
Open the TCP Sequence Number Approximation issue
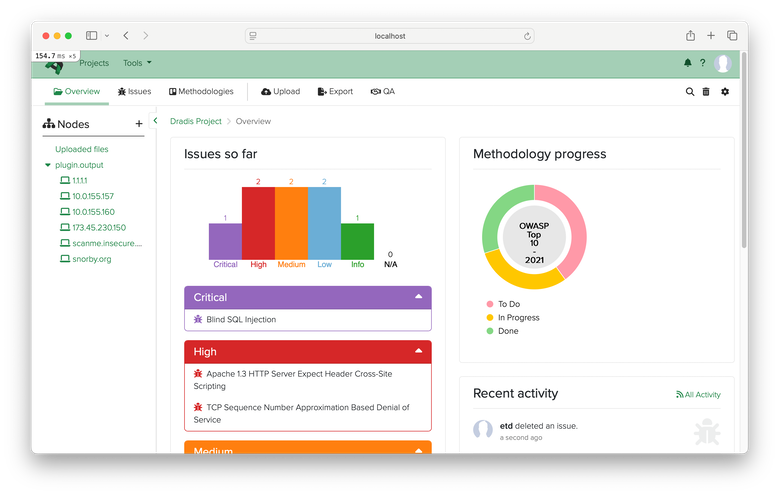click(x=301, y=413)
